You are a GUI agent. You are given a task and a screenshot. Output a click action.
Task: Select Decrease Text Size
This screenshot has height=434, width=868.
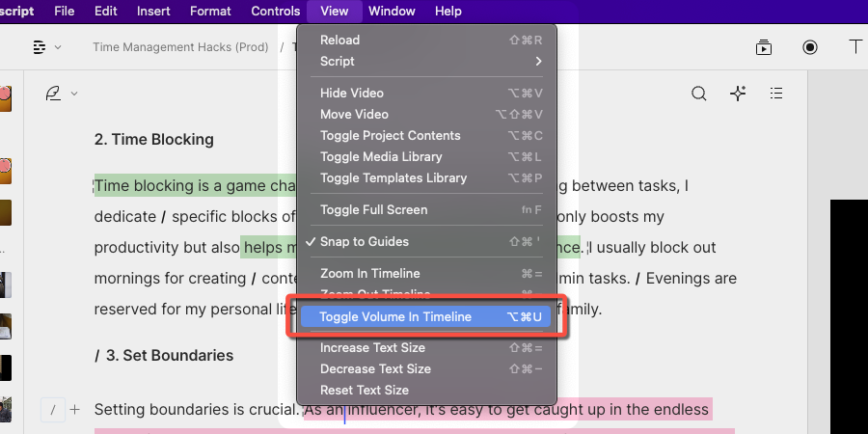(426, 368)
